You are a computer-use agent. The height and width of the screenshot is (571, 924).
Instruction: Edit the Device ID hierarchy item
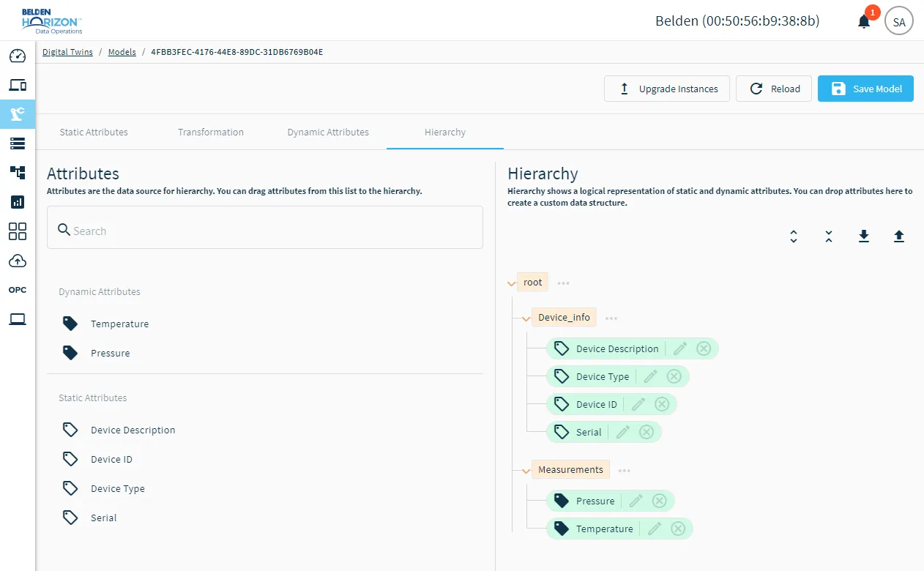coord(638,404)
